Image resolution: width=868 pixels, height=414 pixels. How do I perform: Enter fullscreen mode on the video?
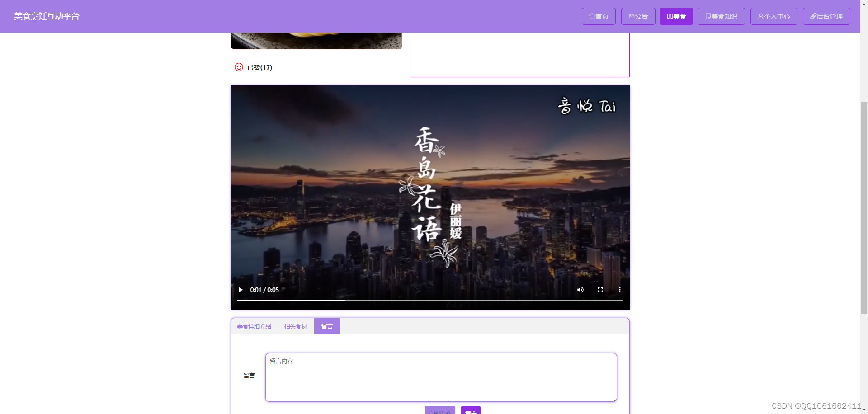point(600,290)
